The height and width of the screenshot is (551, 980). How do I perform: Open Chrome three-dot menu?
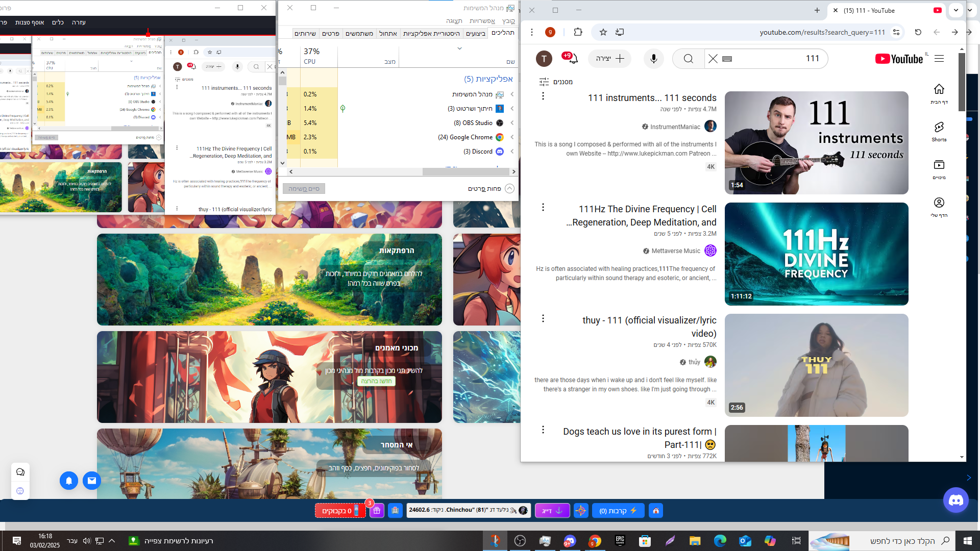coord(532,32)
